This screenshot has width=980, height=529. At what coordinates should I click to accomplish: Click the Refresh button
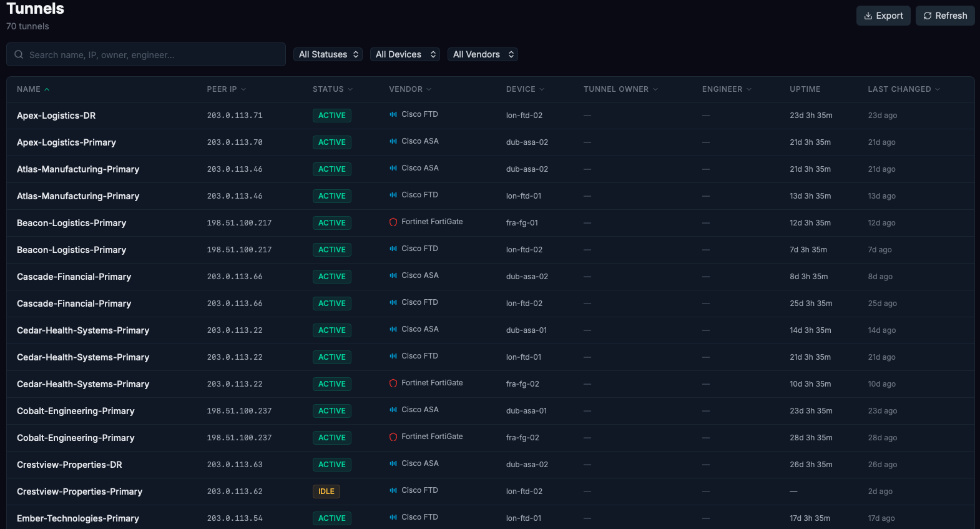pos(945,16)
